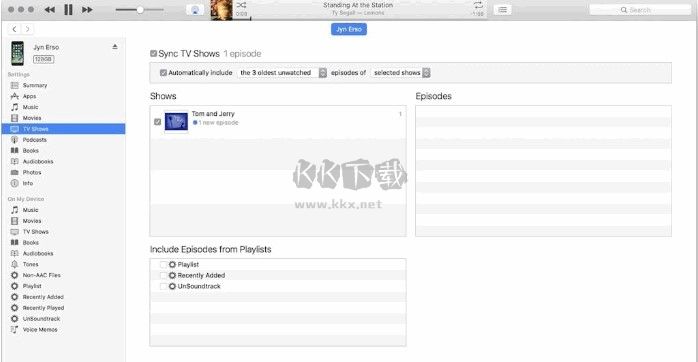Open Apps in Settings sidebar

pyautogui.click(x=29, y=96)
